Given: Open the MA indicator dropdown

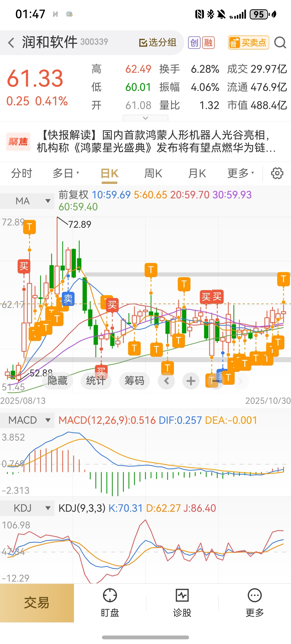Looking at the screenshot, I should tap(27, 201).
